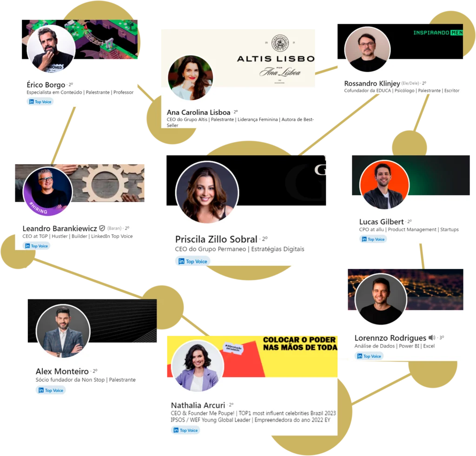Click the name Alex Monteiro
476x456 pixels.
tap(62, 371)
